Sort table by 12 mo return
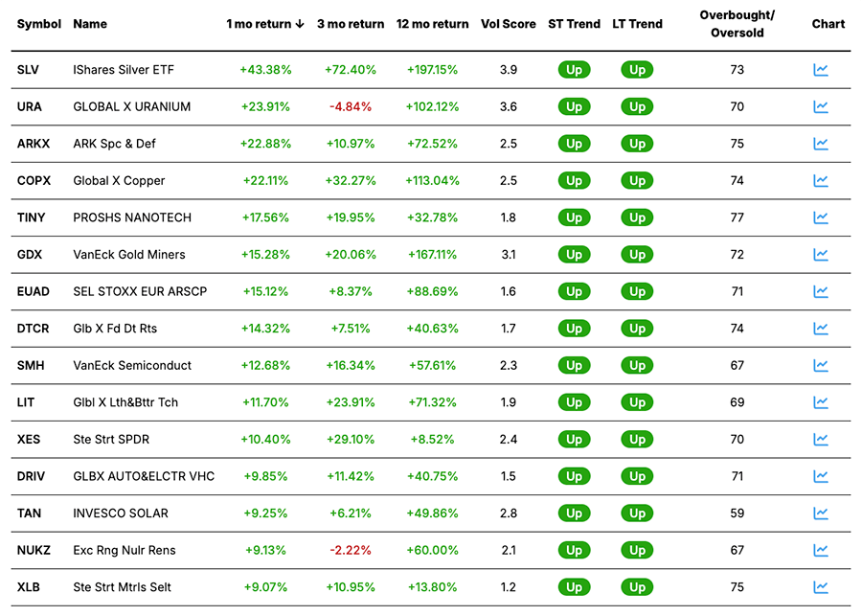862x616 pixels. (432, 24)
